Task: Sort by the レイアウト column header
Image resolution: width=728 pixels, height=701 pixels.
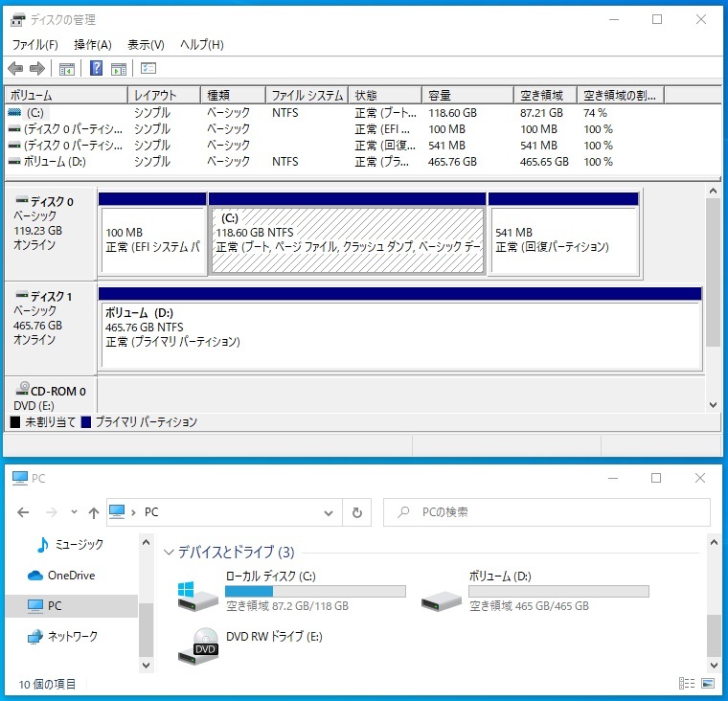Action: pos(164,95)
